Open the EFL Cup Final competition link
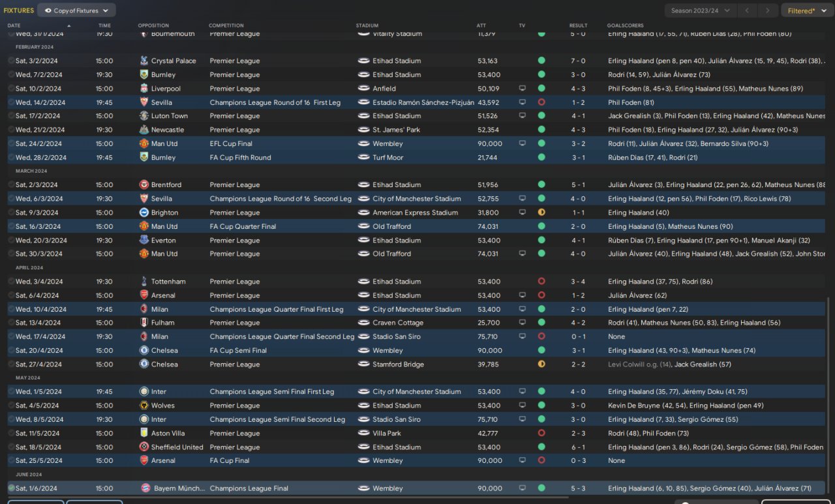Viewport: 835px width, 504px height. pyautogui.click(x=231, y=143)
